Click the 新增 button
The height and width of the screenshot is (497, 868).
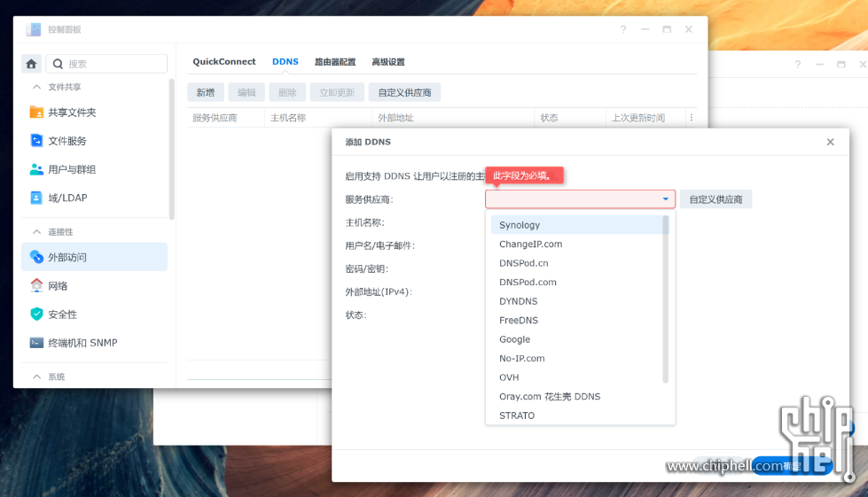click(x=206, y=92)
